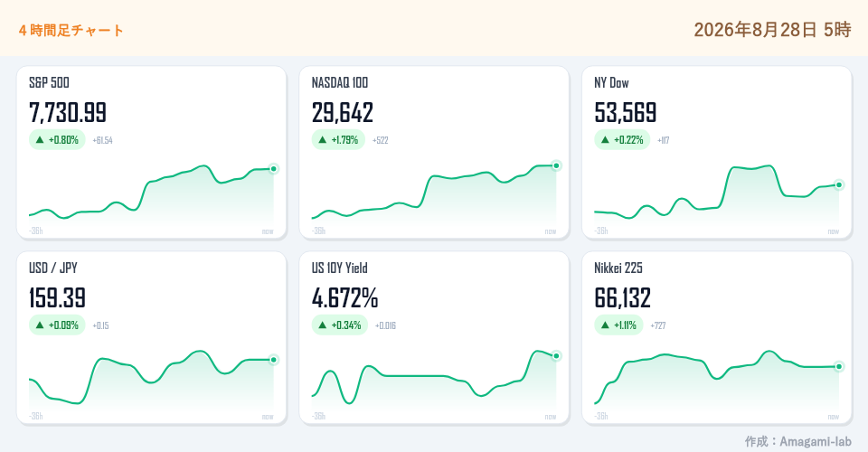
Task: Click the US 10Y Yield chart endpoint dot
Action: [556, 356]
